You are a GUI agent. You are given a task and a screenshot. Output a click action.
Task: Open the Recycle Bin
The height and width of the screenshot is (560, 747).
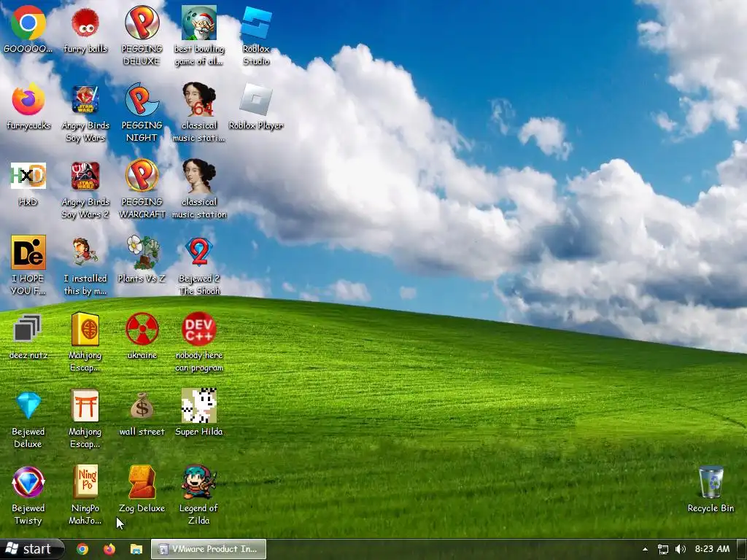711,482
